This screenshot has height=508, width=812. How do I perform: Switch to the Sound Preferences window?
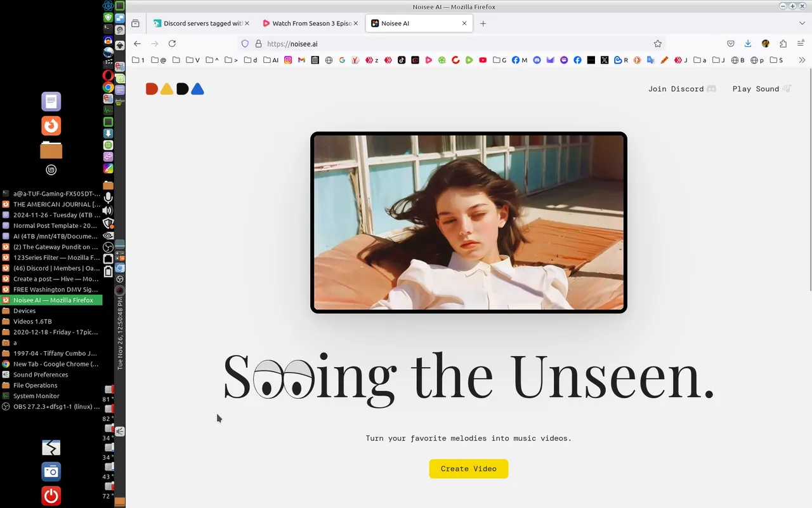coord(51,375)
